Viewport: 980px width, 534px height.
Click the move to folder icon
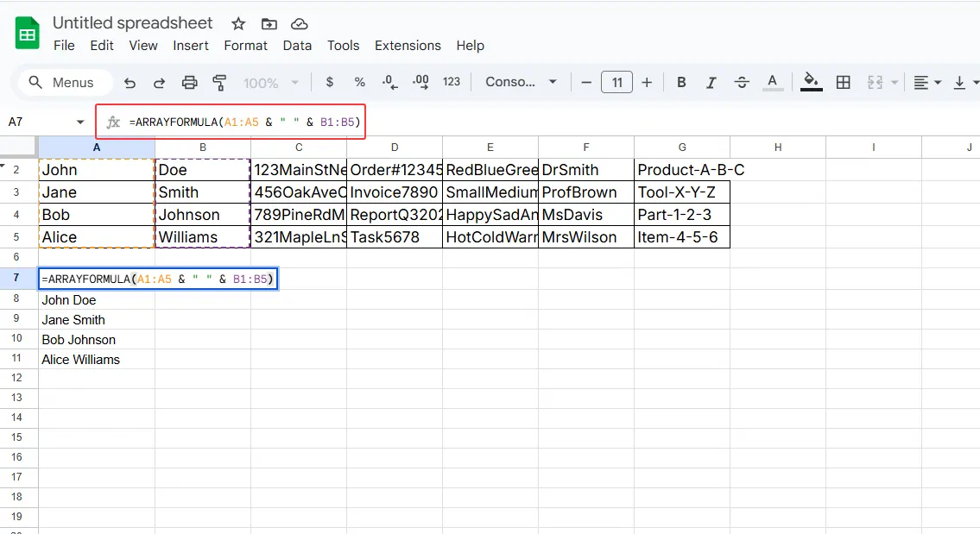click(x=269, y=23)
